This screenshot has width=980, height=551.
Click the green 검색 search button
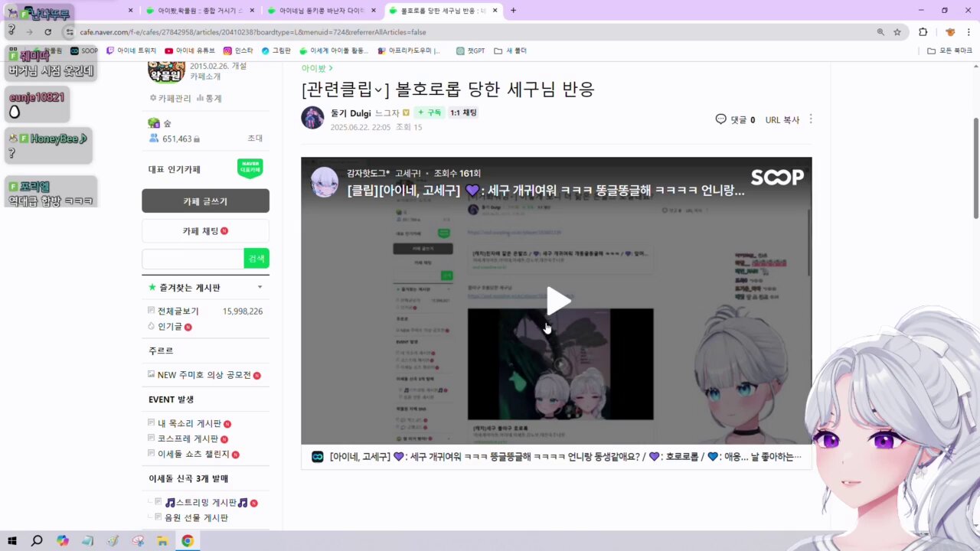[x=256, y=259]
